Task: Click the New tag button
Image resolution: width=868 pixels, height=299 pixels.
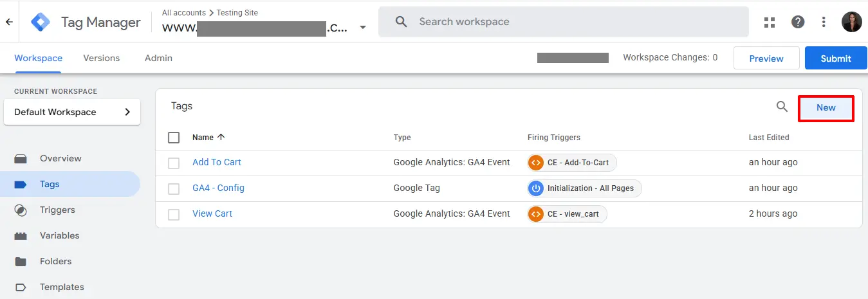Action: click(826, 108)
